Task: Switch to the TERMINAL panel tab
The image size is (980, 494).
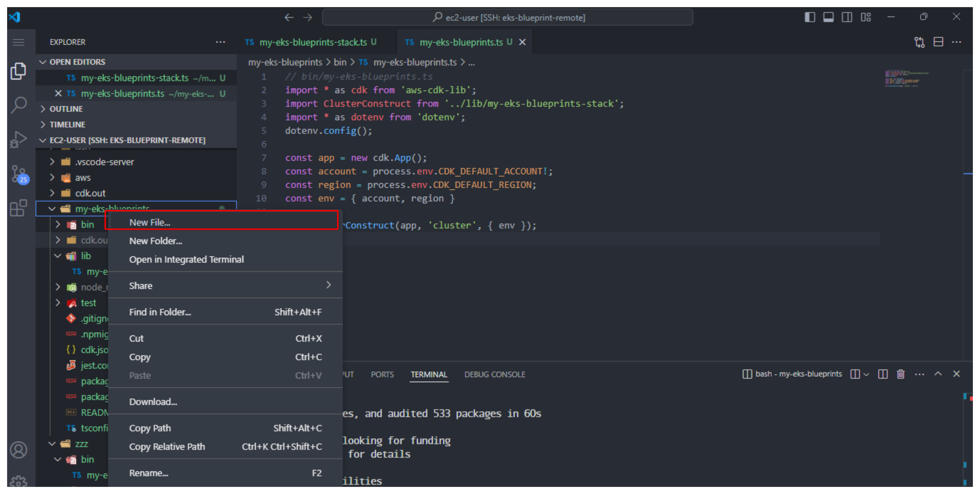Action: pos(429,374)
